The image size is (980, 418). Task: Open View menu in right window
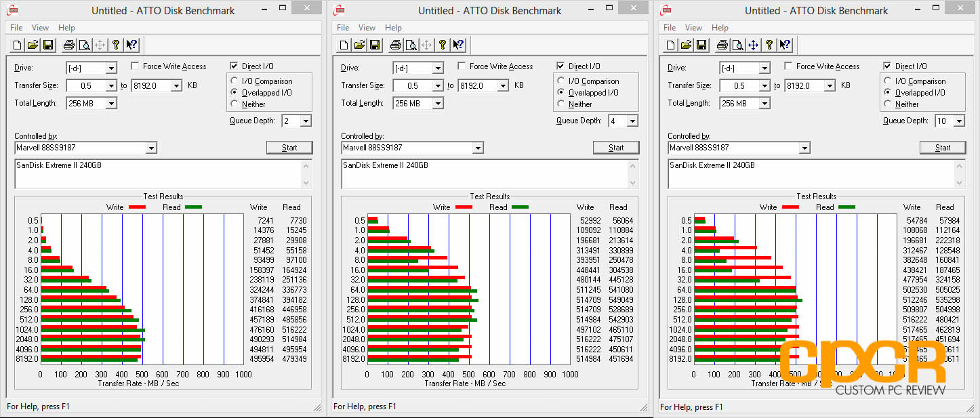pyautogui.click(x=694, y=28)
